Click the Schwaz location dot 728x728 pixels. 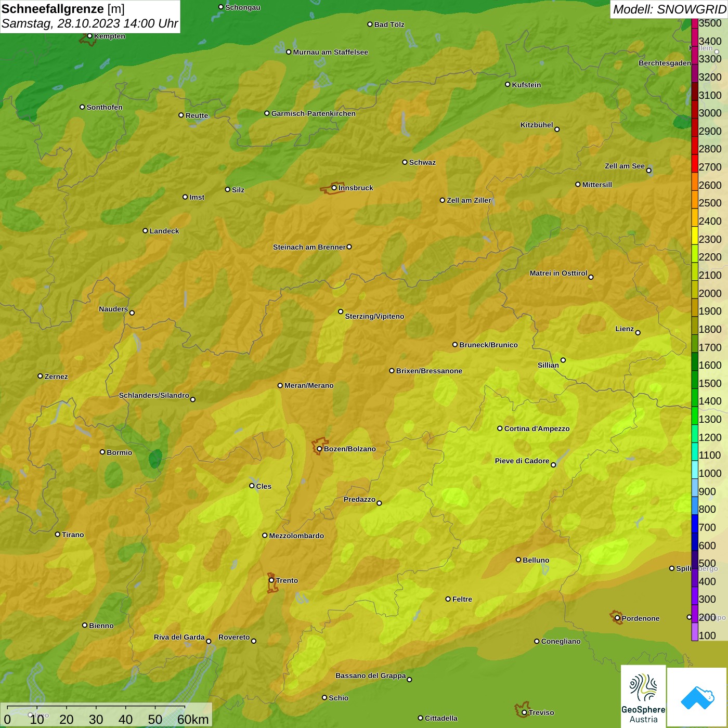(405, 162)
